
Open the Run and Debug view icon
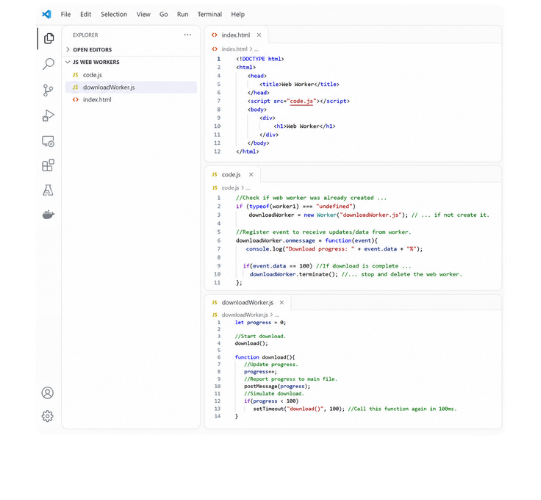48,116
